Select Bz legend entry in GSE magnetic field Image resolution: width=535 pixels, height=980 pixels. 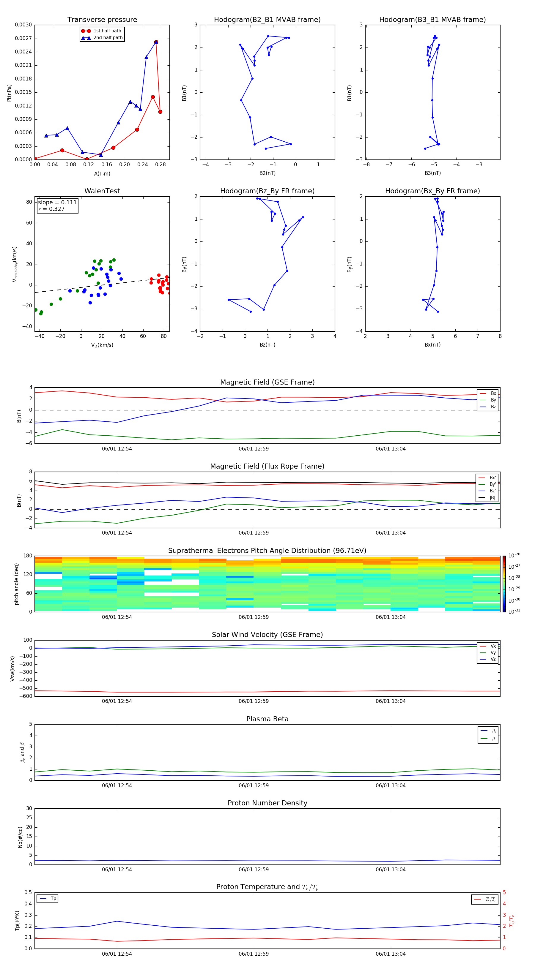488,407
